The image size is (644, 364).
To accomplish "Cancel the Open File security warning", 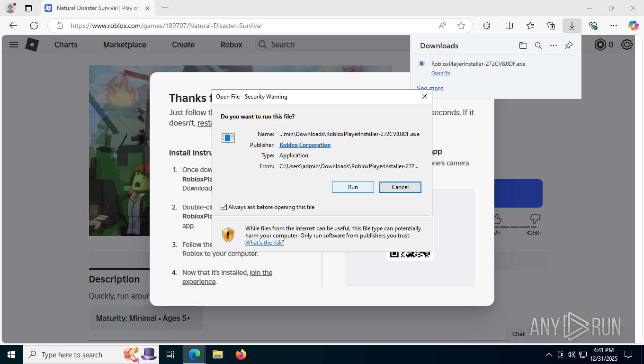I will 400,187.
